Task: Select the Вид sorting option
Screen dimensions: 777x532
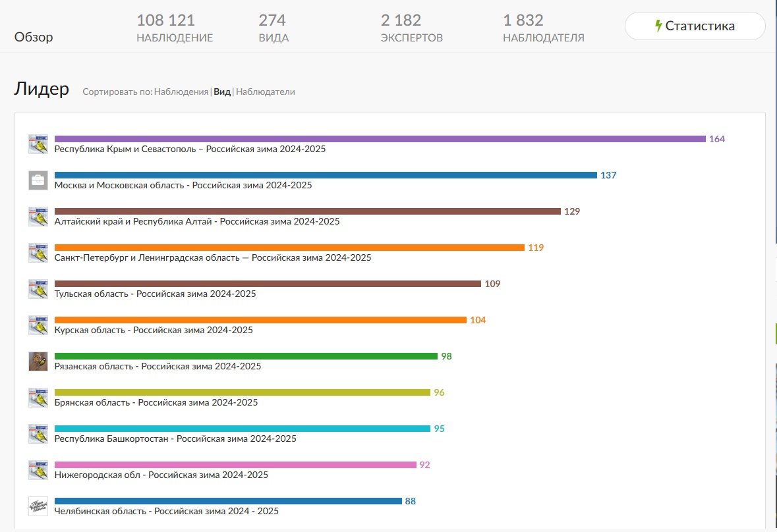Action: pos(222,92)
